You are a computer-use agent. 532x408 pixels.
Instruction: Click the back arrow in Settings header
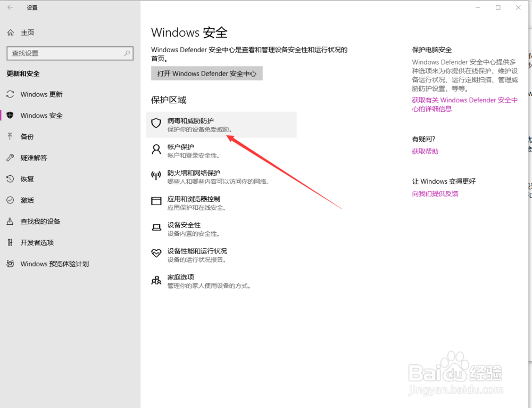click(x=10, y=7)
